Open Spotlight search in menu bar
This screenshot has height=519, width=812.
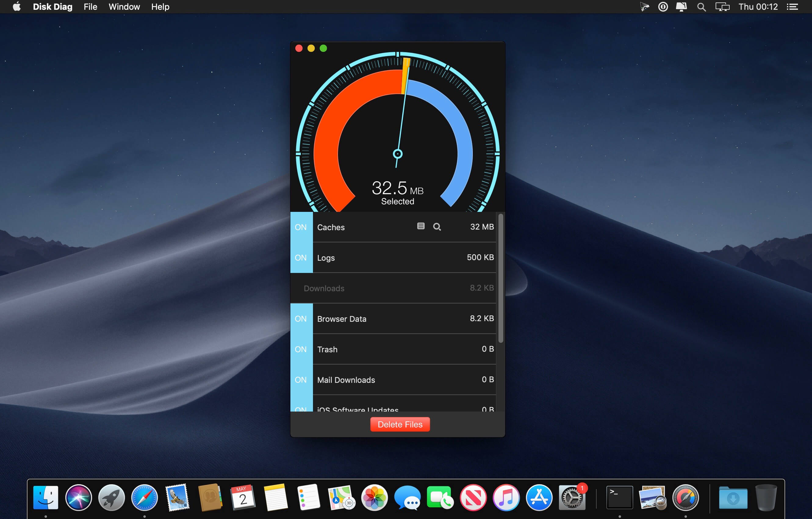[701, 7]
